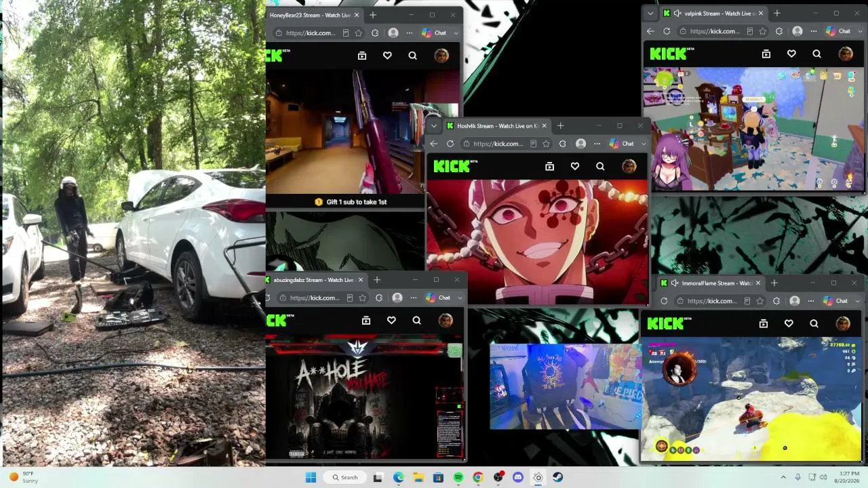Screen dimensions: 868x488
Task: Open the Browse icon in HoneyBear23 window
Action: coord(362,56)
